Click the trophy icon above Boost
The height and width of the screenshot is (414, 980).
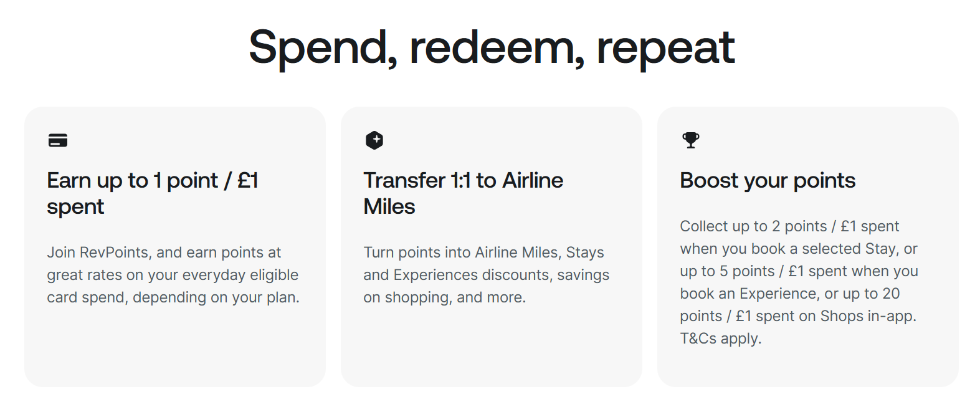click(x=691, y=140)
